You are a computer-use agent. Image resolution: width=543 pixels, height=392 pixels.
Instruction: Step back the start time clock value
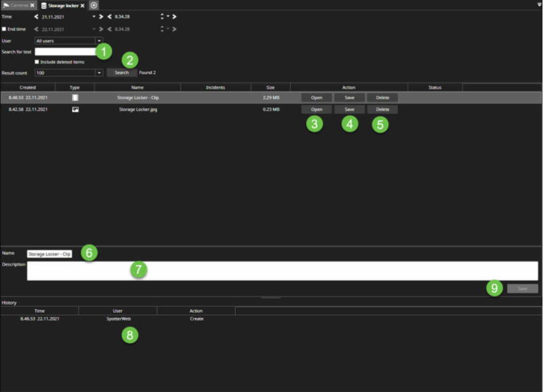coord(110,17)
